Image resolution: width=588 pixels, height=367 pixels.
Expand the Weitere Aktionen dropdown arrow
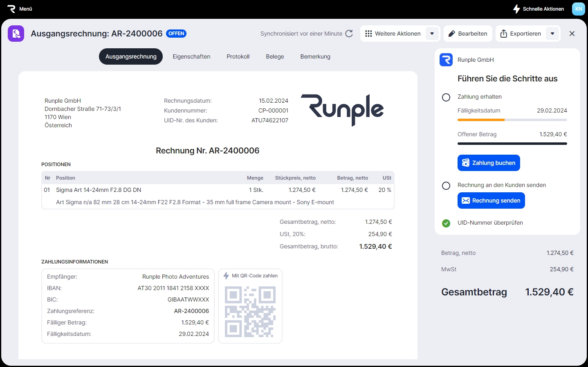click(x=432, y=34)
